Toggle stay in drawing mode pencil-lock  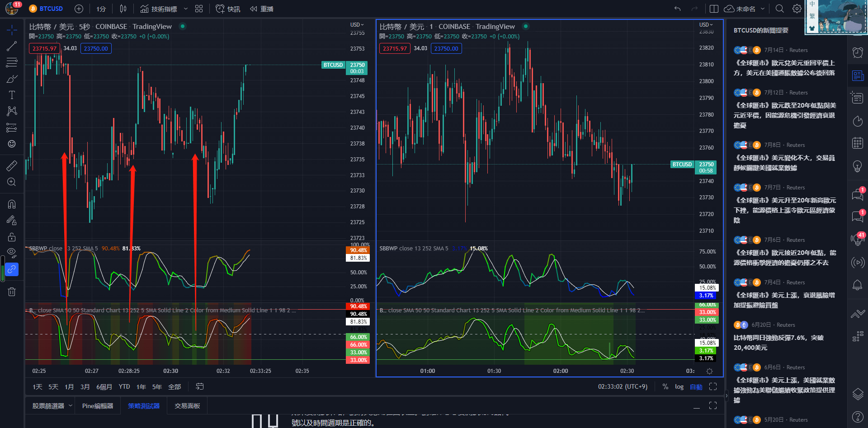click(x=12, y=220)
